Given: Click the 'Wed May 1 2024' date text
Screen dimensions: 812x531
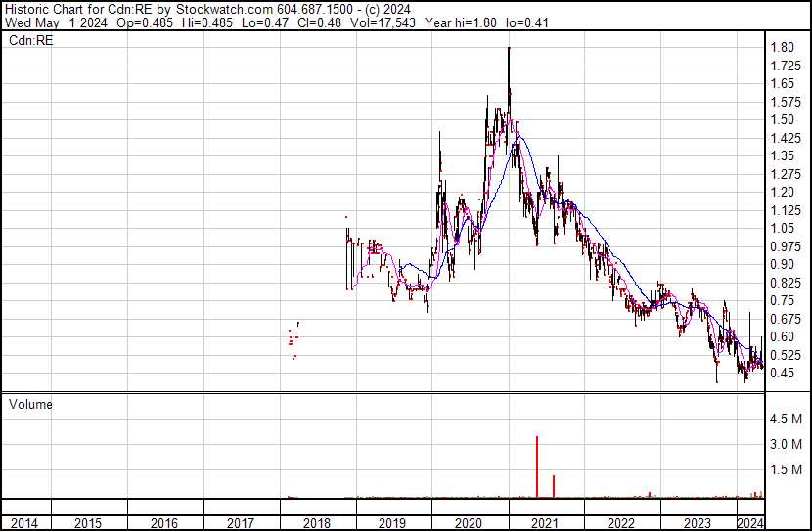Looking at the screenshot, I should click(57, 22).
